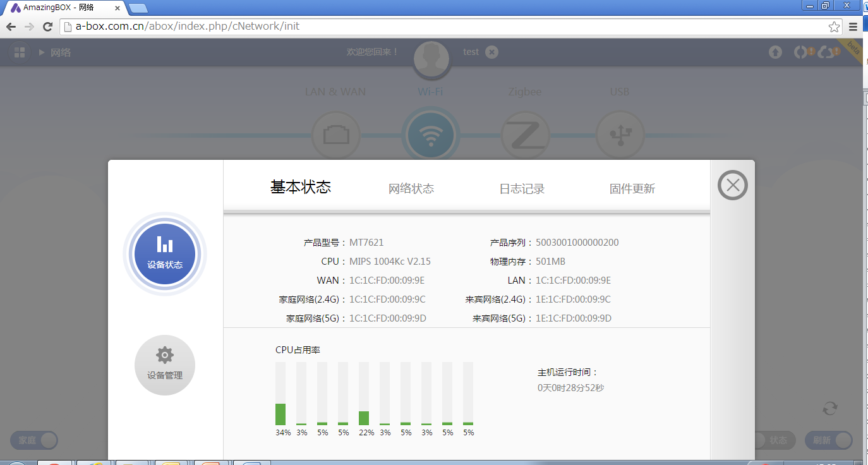Select the USB connection icon
This screenshot has width=868, height=465.
(620, 135)
